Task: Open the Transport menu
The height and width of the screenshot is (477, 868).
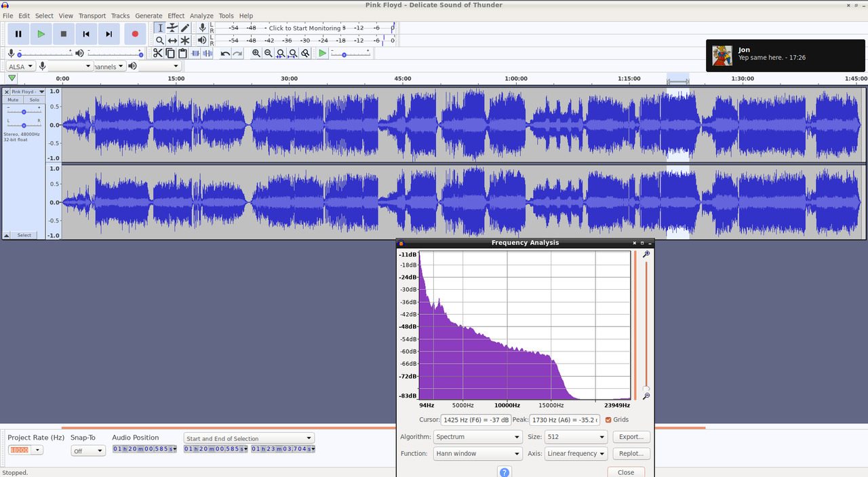Action: point(92,16)
